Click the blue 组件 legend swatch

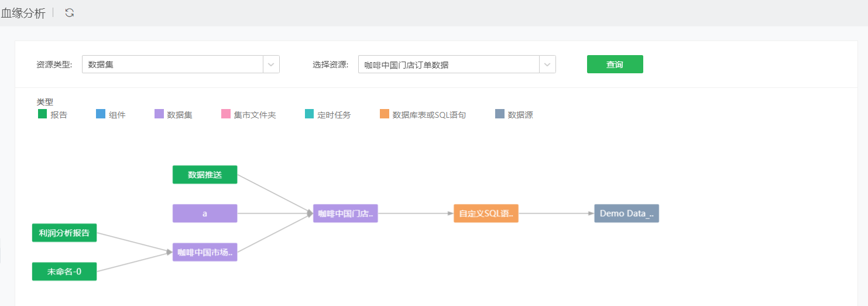coord(100,114)
